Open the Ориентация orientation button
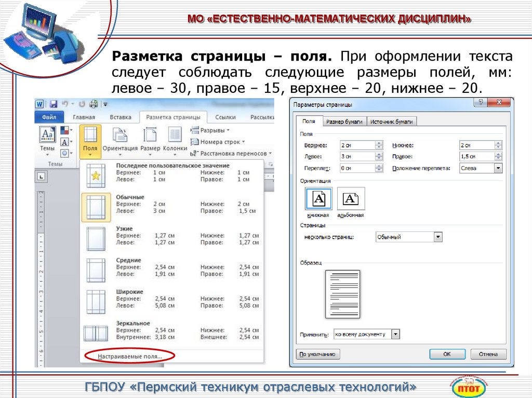This screenshot has width=532, height=398. pyautogui.click(x=120, y=141)
